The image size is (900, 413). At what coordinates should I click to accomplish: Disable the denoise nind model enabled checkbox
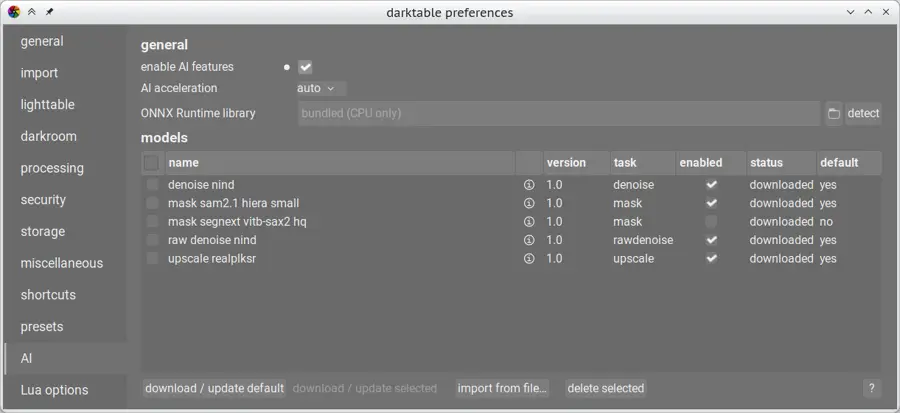click(x=711, y=185)
